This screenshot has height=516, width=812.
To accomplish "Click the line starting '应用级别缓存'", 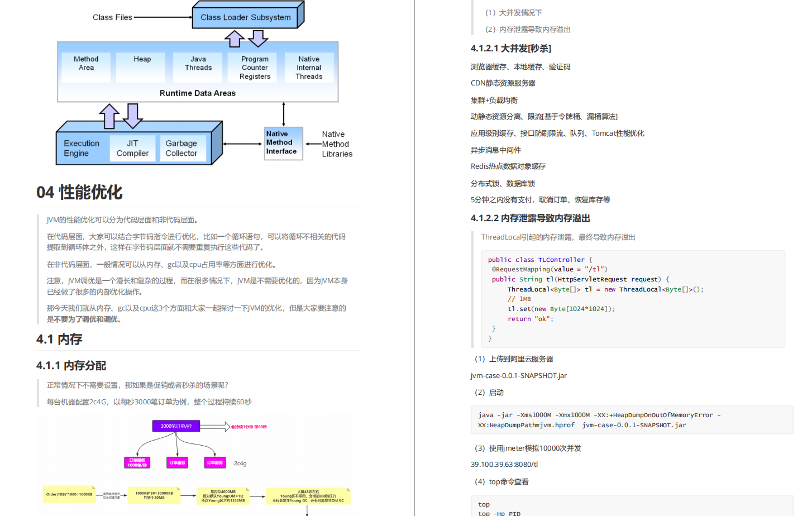I will click(x=557, y=133).
